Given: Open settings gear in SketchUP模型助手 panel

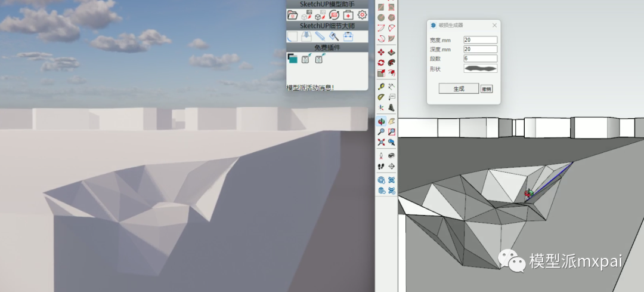Looking at the screenshot, I should pyautogui.click(x=362, y=14).
